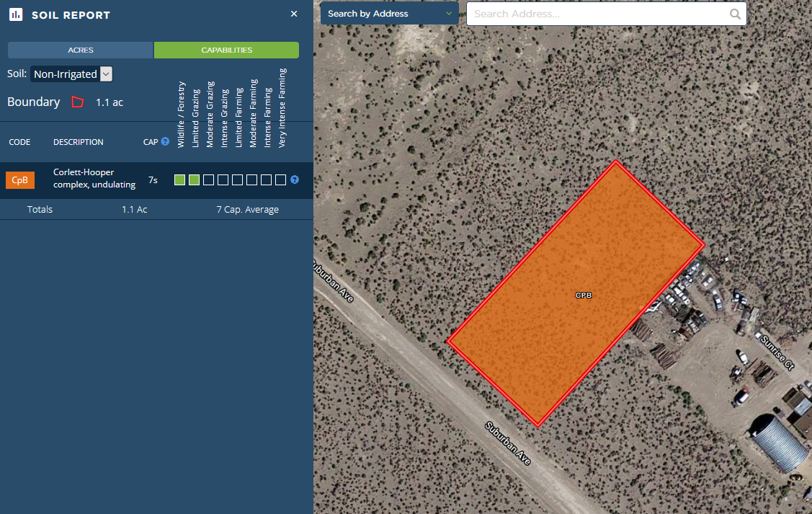Click the Corlett-Hooper complex description
The height and width of the screenshot is (514, 812).
click(x=94, y=179)
